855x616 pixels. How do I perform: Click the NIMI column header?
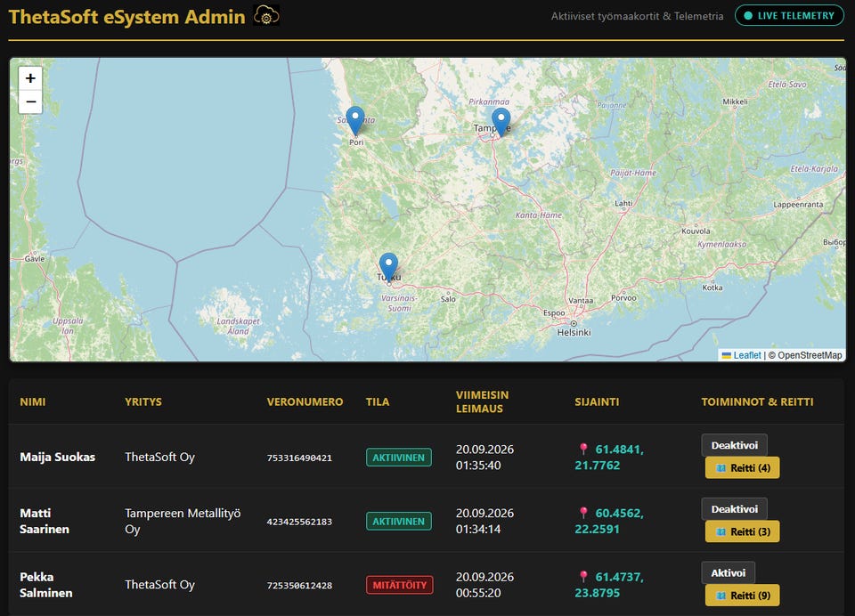33,401
